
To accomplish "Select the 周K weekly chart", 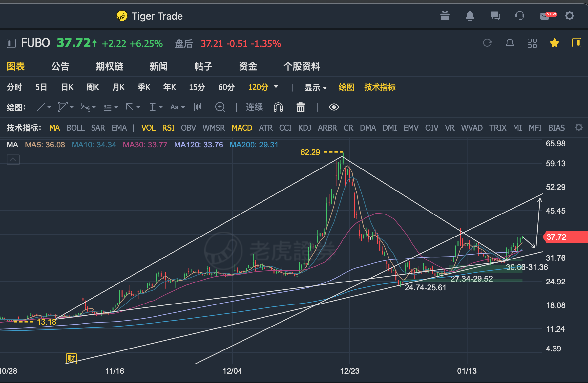I will coord(93,87).
